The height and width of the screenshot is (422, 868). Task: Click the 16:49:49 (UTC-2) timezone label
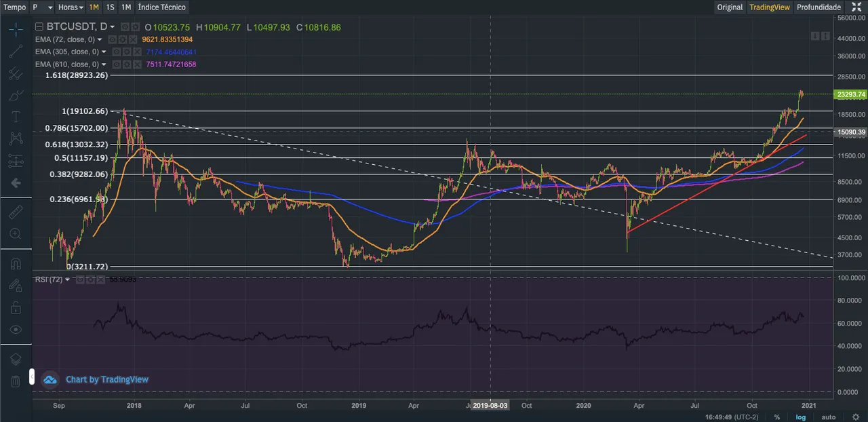click(732, 417)
